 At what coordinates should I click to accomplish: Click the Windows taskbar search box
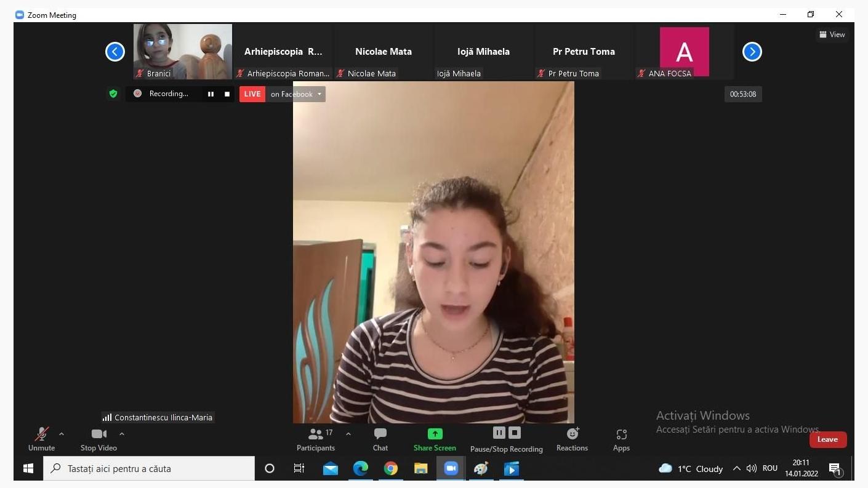[x=149, y=468]
